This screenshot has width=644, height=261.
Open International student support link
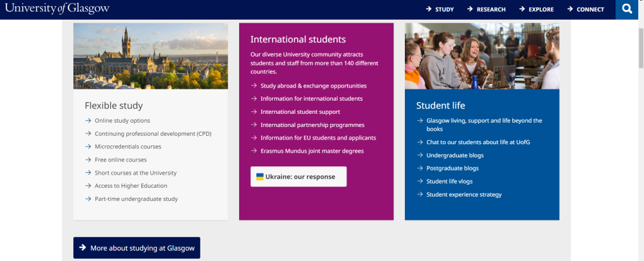pyautogui.click(x=300, y=111)
